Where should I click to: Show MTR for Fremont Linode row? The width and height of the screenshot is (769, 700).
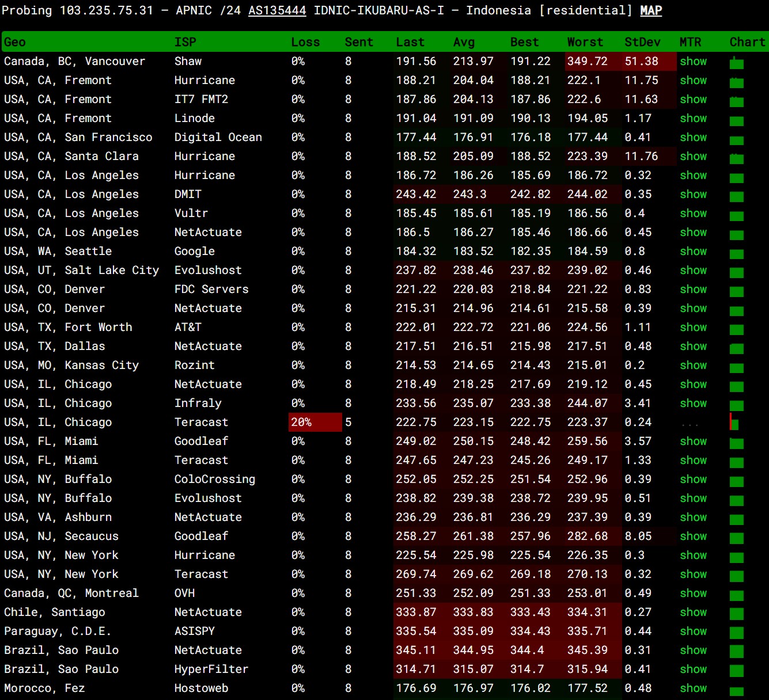[x=693, y=118]
